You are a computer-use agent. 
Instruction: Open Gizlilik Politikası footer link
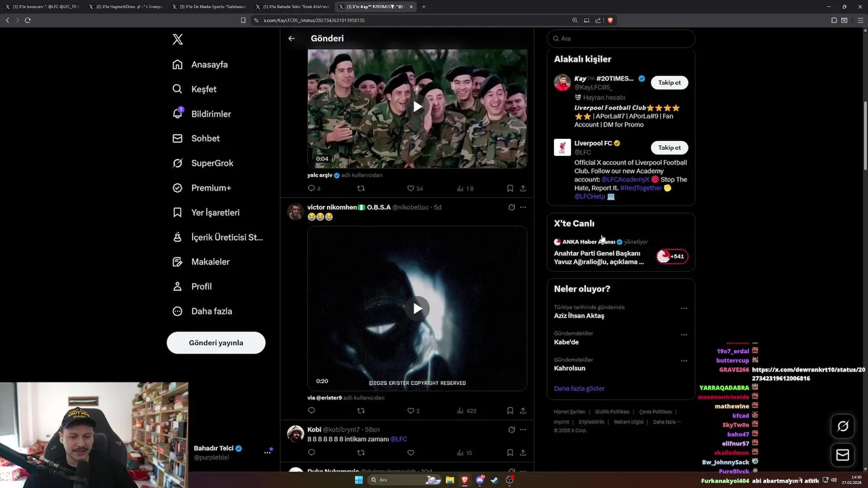click(612, 411)
